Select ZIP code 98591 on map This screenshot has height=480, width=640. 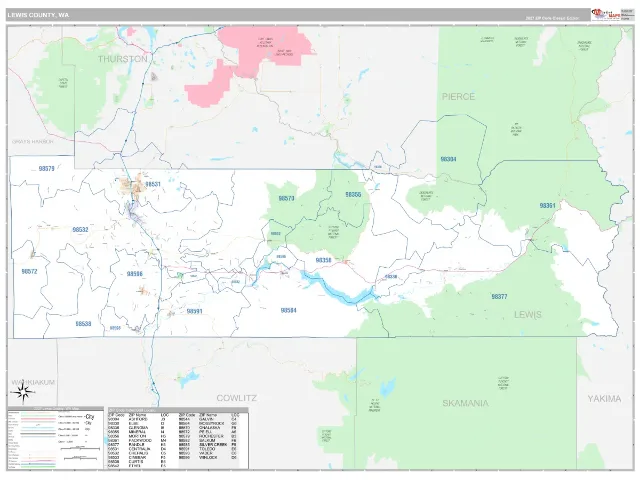point(194,311)
